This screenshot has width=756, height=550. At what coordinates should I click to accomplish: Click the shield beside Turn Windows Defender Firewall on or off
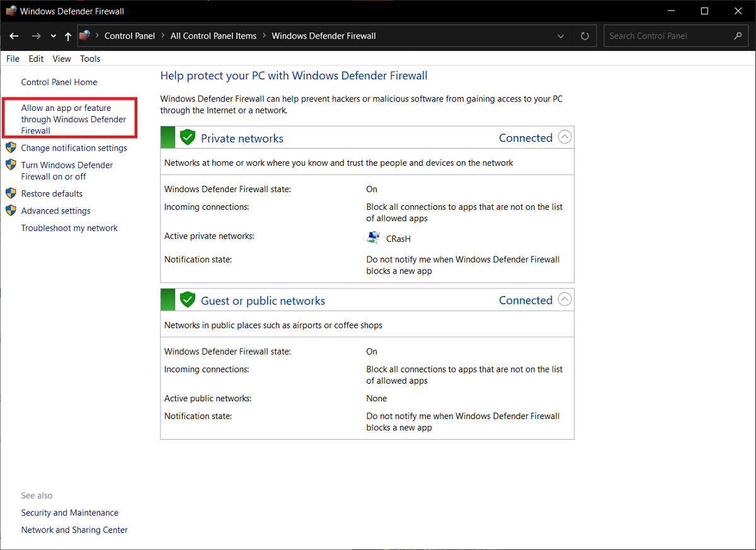tap(11, 164)
